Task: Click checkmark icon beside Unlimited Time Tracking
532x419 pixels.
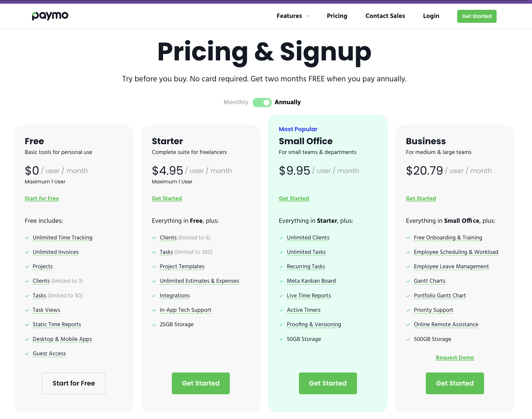Action: (x=27, y=238)
